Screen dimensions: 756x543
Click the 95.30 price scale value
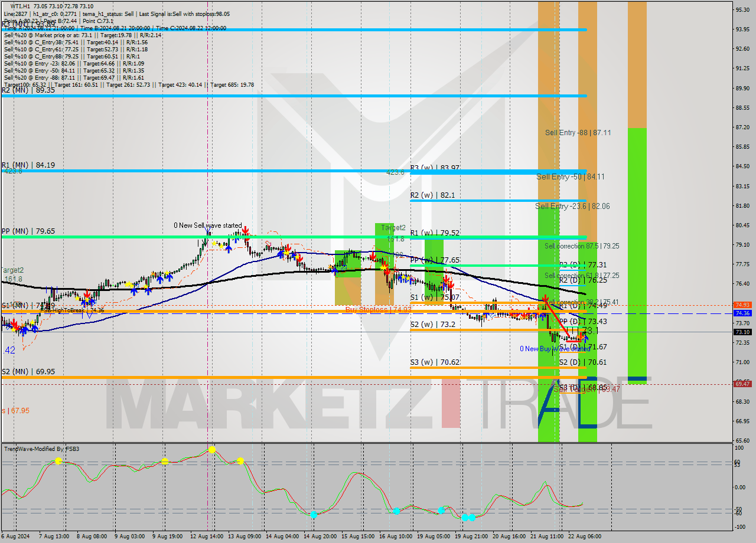click(742, 9)
